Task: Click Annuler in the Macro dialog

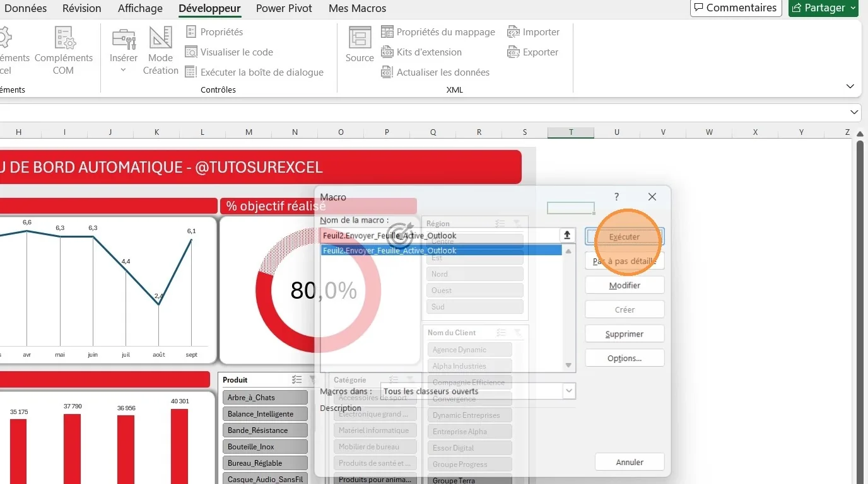Action: point(630,462)
